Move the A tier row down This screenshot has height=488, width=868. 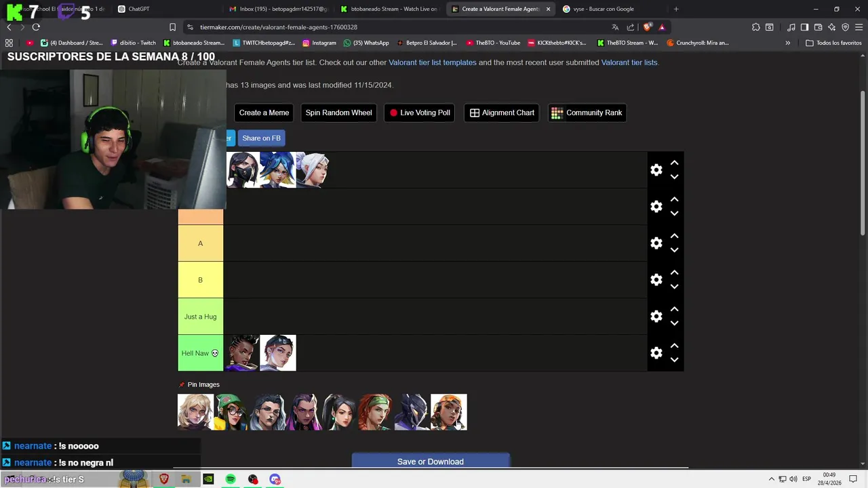pyautogui.click(x=674, y=250)
